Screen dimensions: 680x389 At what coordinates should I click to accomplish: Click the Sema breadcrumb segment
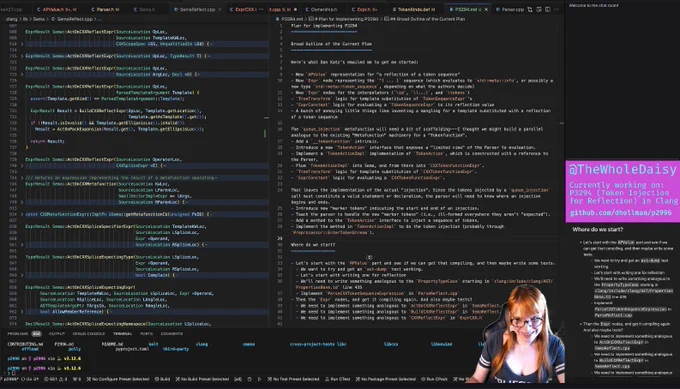(x=39, y=19)
